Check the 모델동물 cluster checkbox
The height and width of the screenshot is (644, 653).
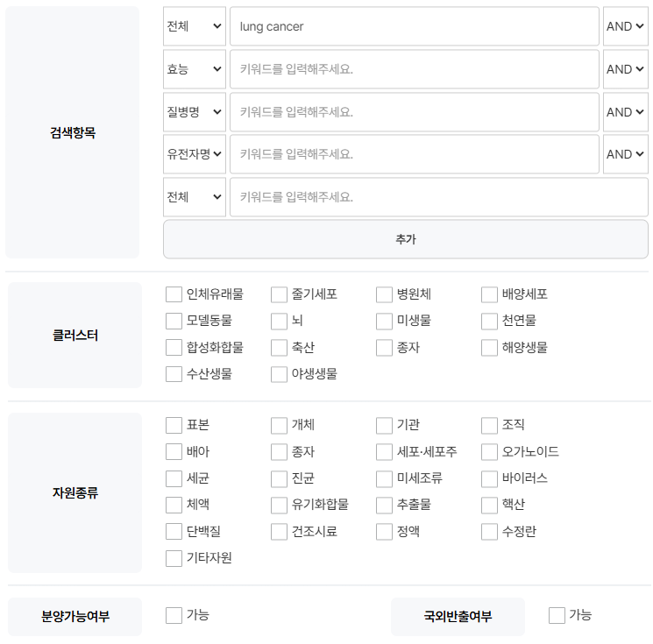pyautogui.click(x=174, y=321)
